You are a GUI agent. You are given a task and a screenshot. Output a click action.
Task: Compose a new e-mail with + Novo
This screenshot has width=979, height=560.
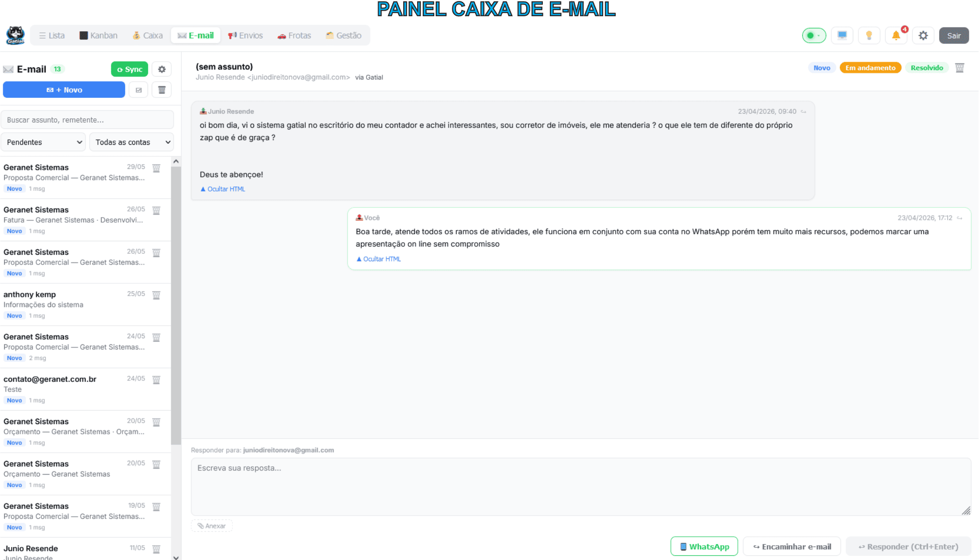(64, 90)
